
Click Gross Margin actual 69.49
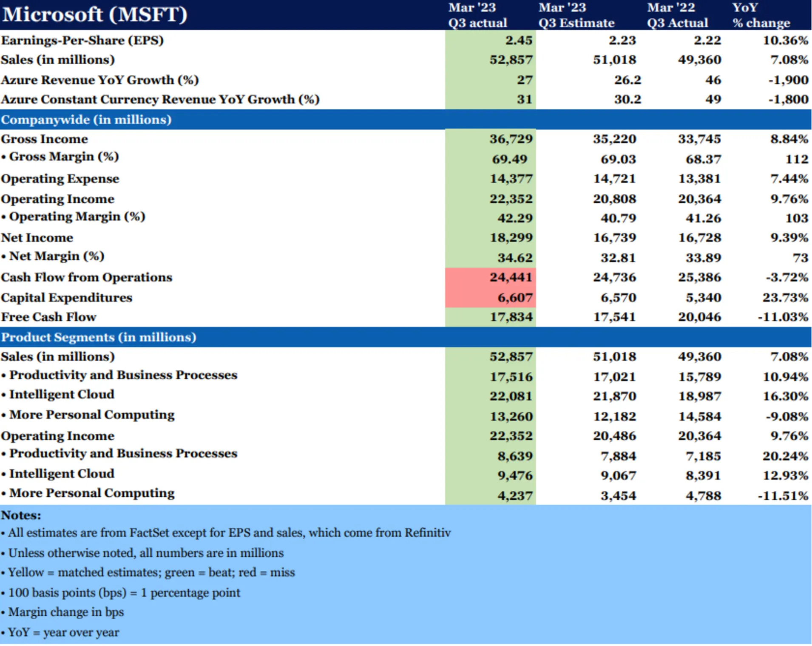pyautogui.click(x=510, y=159)
